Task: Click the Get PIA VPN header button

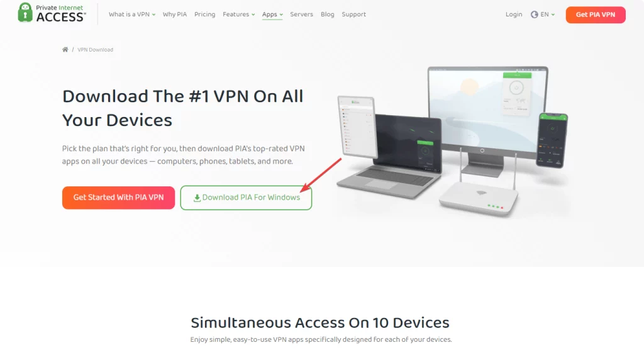Action: click(x=596, y=15)
